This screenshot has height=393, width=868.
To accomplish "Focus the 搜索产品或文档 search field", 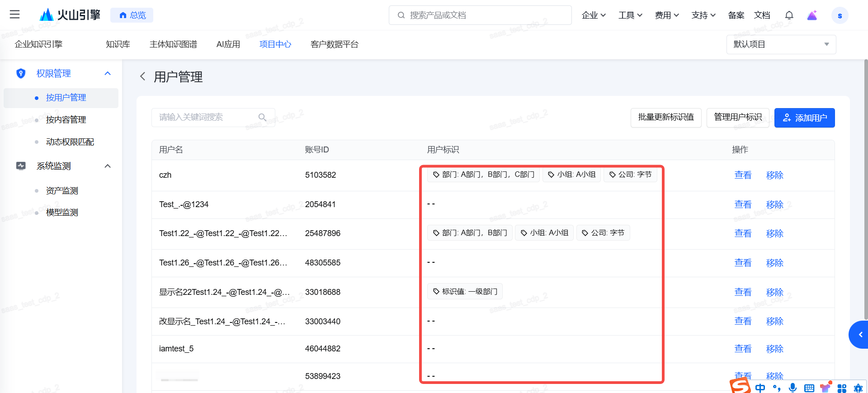I will (480, 15).
